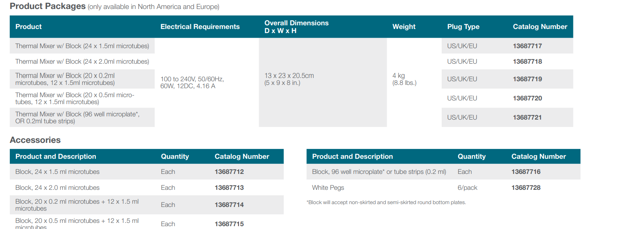Click accessory catalog number 13687714
The width and height of the screenshot is (644, 229).
tap(229, 205)
